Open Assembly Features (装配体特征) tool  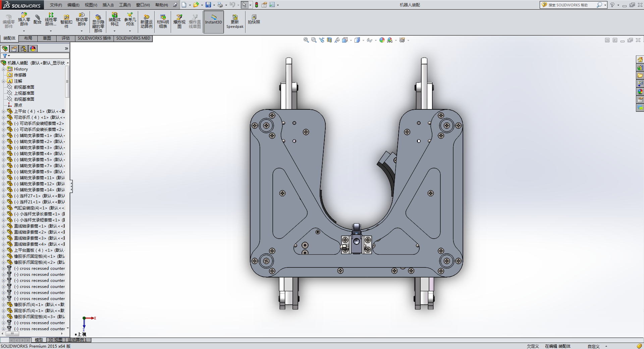(x=114, y=19)
